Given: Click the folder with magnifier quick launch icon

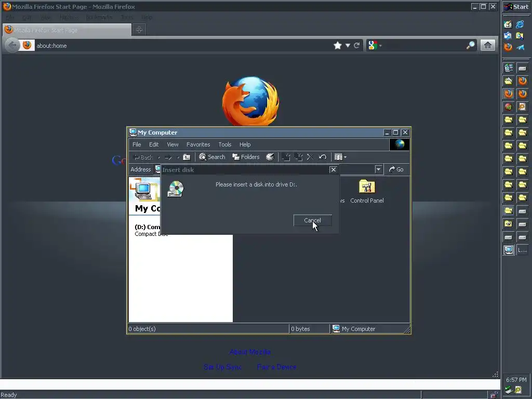Looking at the screenshot, I should pyautogui.click(x=520, y=36).
